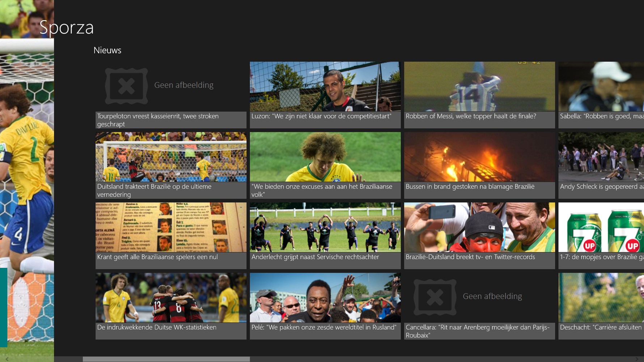Viewport: 644px width, 362px height.
Task: Open Duitsland-Brazilië goal photo thumbnail
Action: pyautogui.click(x=171, y=157)
